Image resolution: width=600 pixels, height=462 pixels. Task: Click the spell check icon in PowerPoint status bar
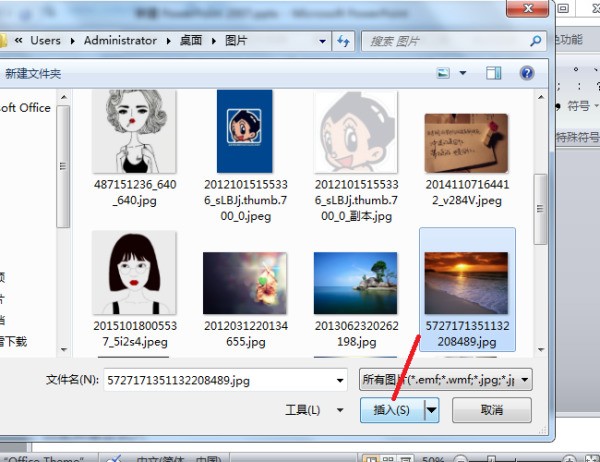coord(114,459)
